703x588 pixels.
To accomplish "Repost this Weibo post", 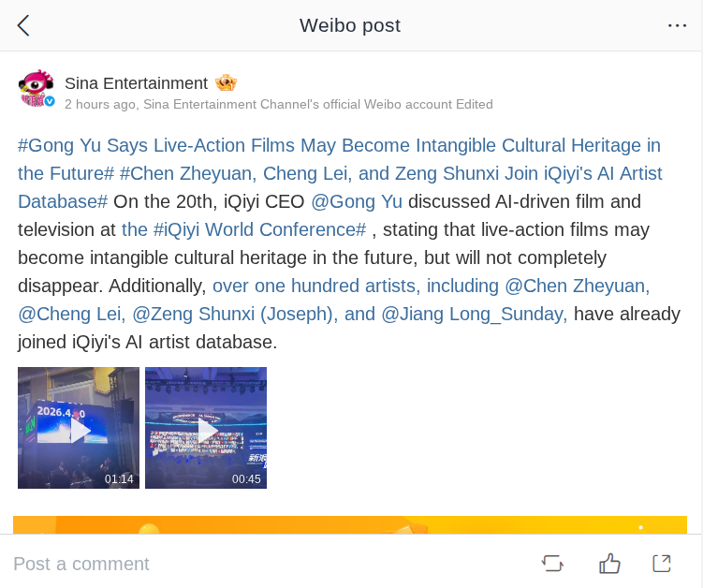I will [552, 563].
